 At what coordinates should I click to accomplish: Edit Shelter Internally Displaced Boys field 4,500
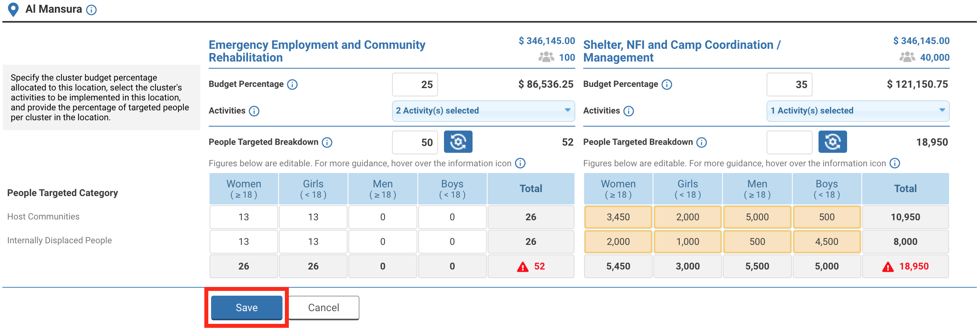[x=827, y=242]
